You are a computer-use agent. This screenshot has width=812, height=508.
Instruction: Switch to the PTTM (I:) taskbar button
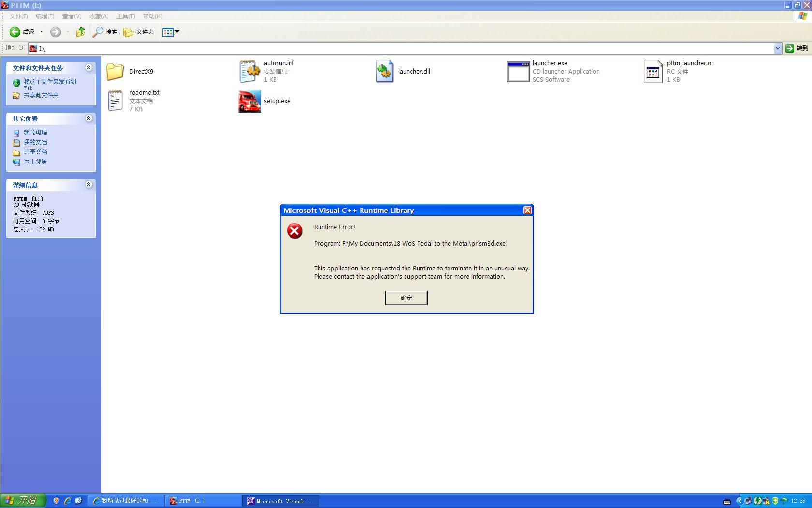click(x=203, y=501)
